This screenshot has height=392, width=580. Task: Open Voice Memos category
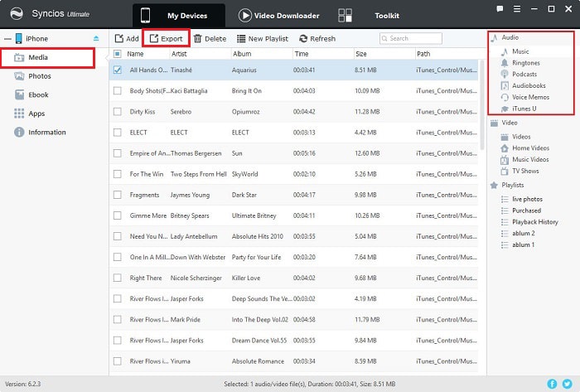530,97
